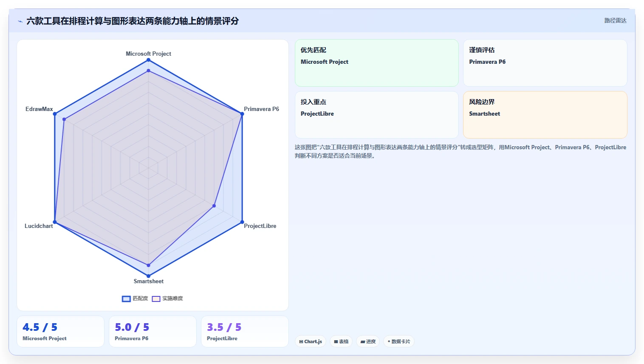Click the Primavera P6 radar axis label
The image size is (644, 364).
(x=261, y=109)
